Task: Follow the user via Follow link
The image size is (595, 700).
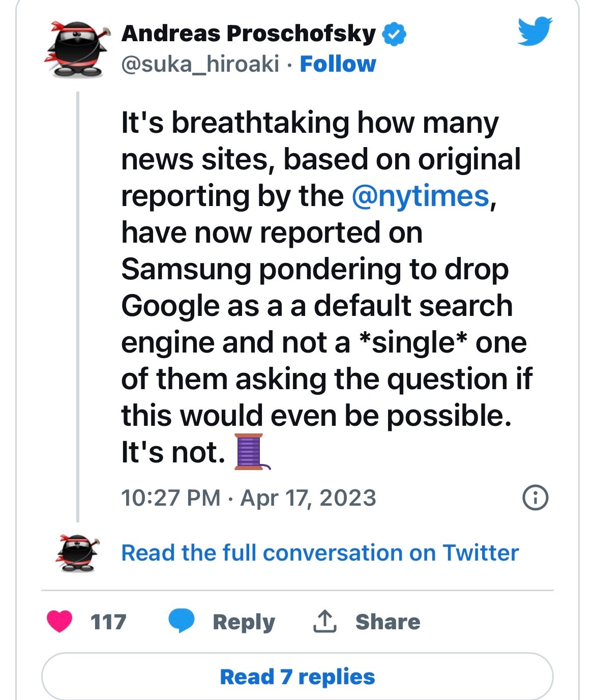Action: click(x=338, y=64)
